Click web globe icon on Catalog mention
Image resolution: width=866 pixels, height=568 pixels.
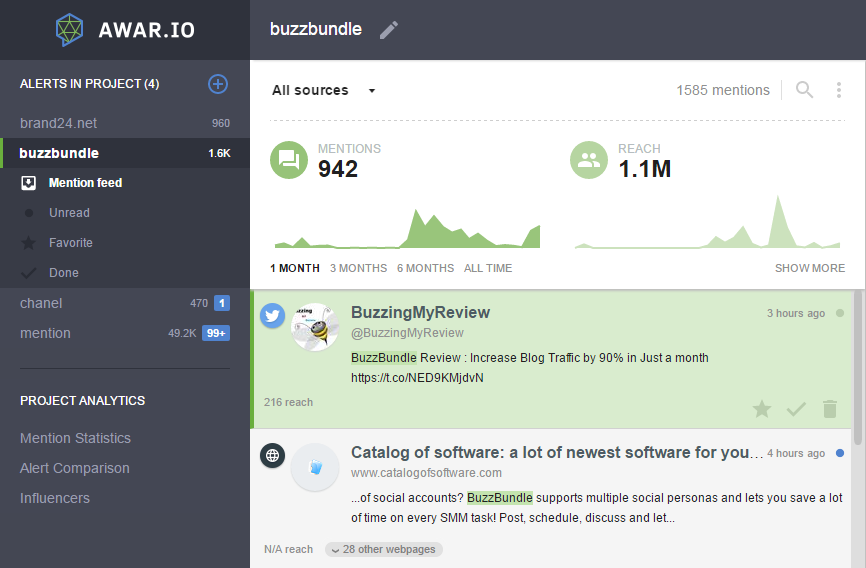[272, 455]
